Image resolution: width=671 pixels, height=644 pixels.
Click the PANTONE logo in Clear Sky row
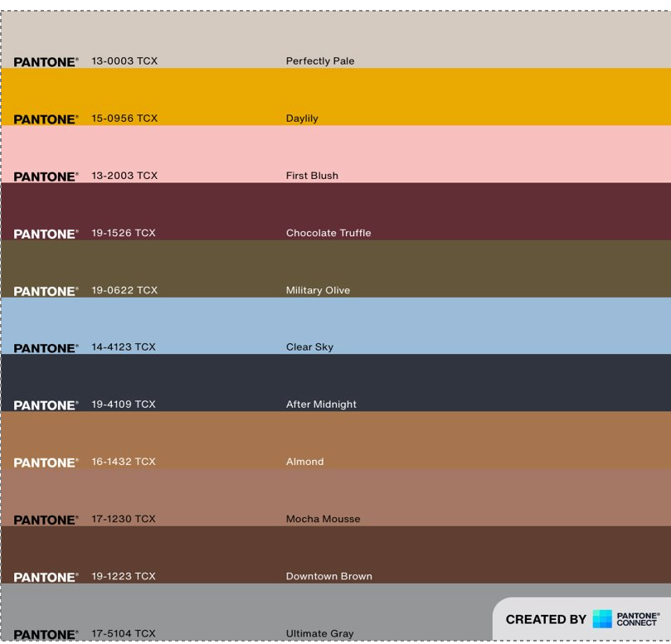46,348
